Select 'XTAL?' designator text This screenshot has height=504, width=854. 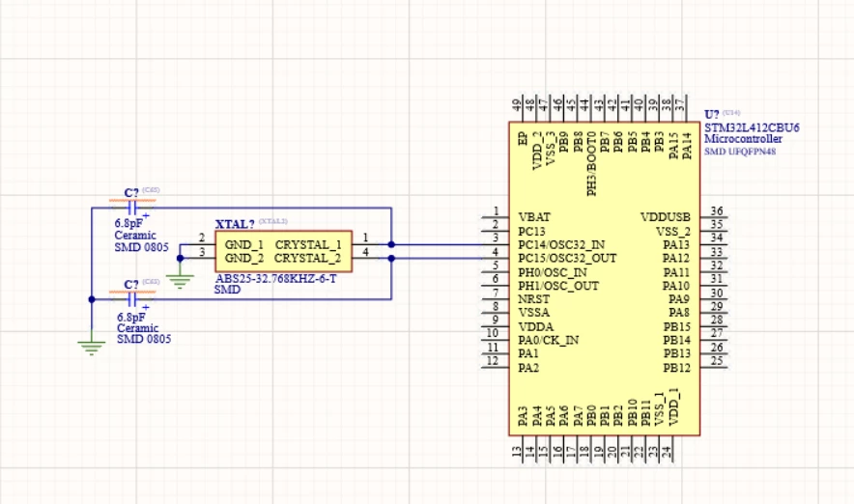coord(235,224)
